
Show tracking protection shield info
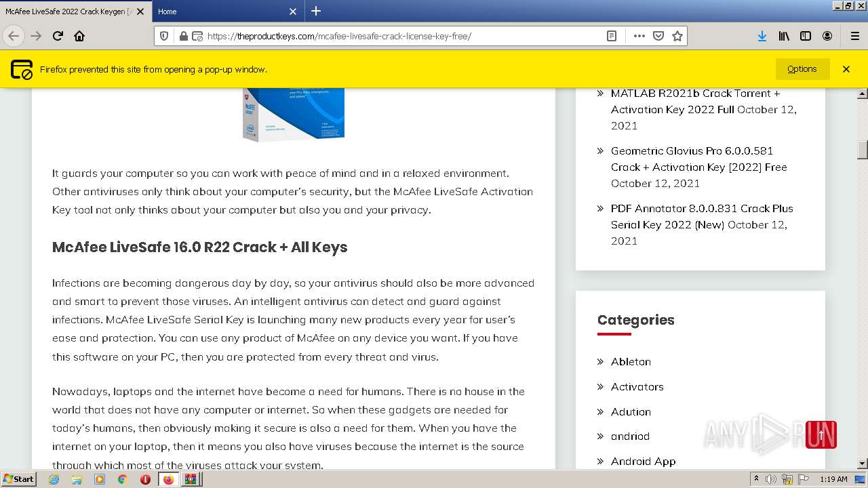pyautogui.click(x=163, y=36)
